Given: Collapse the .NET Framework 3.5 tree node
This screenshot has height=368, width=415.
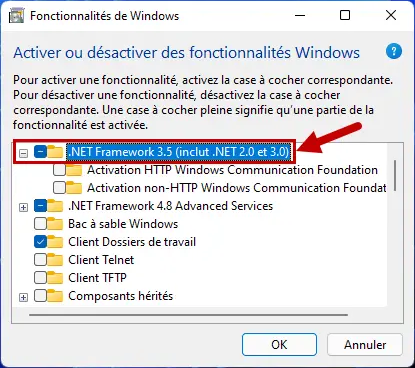Looking at the screenshot, I should [23, 153].
